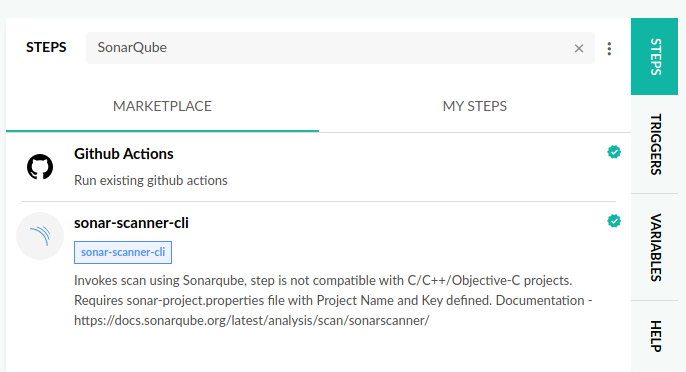Click the sonar-scanner-cli wave logo icon
The width and height of the screenshot is (686, 372).
coord(40,236)
